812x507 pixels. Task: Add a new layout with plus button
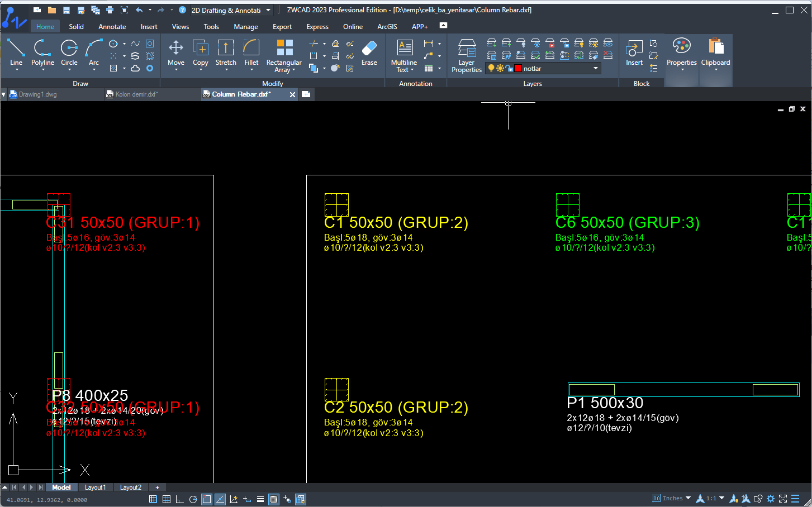157,487
